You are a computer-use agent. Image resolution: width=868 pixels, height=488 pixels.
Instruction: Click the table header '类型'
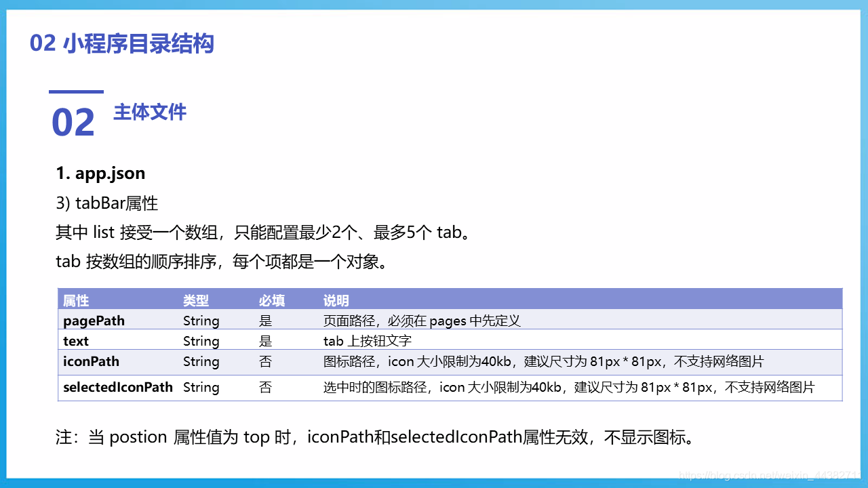(x=196, y=301)
